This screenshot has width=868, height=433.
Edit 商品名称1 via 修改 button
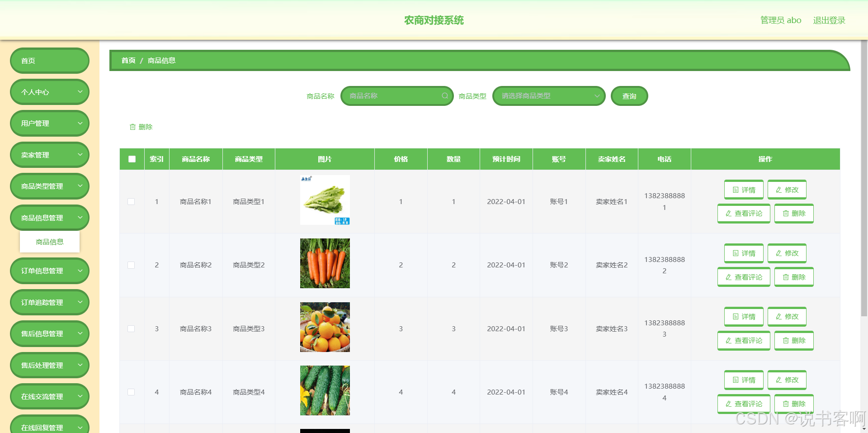point(787,190)
